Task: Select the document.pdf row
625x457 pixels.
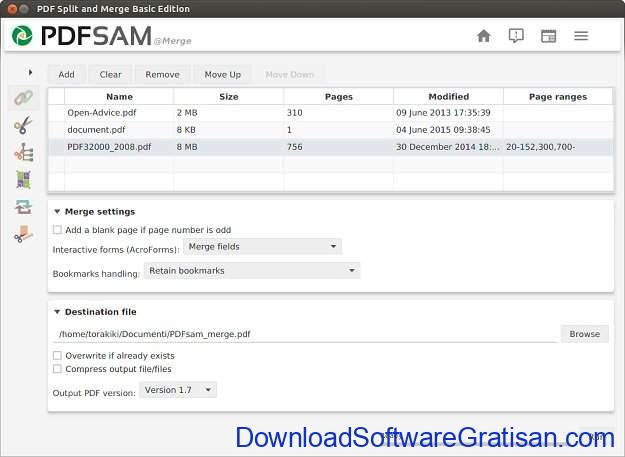Action: click(x=330, y=130)
